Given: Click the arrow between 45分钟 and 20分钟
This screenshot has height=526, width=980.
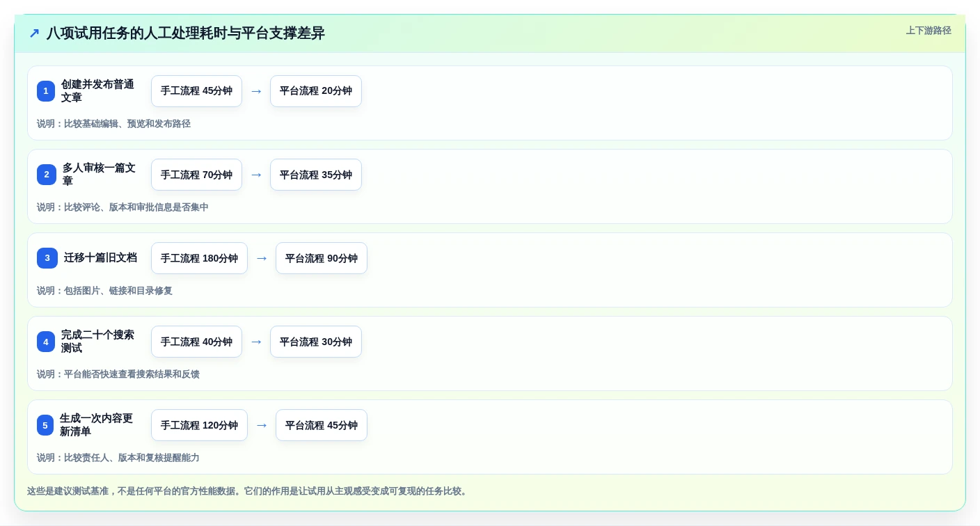Looking at the screenshot, I should point(256,91).
